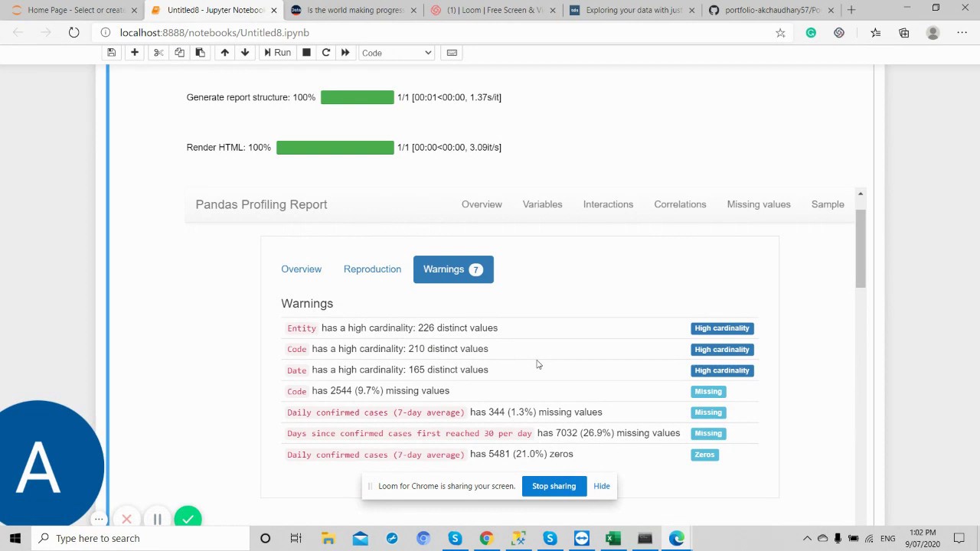Interrupt the kernel stop icon
This screenshot has width=980, height=551.
306,53
